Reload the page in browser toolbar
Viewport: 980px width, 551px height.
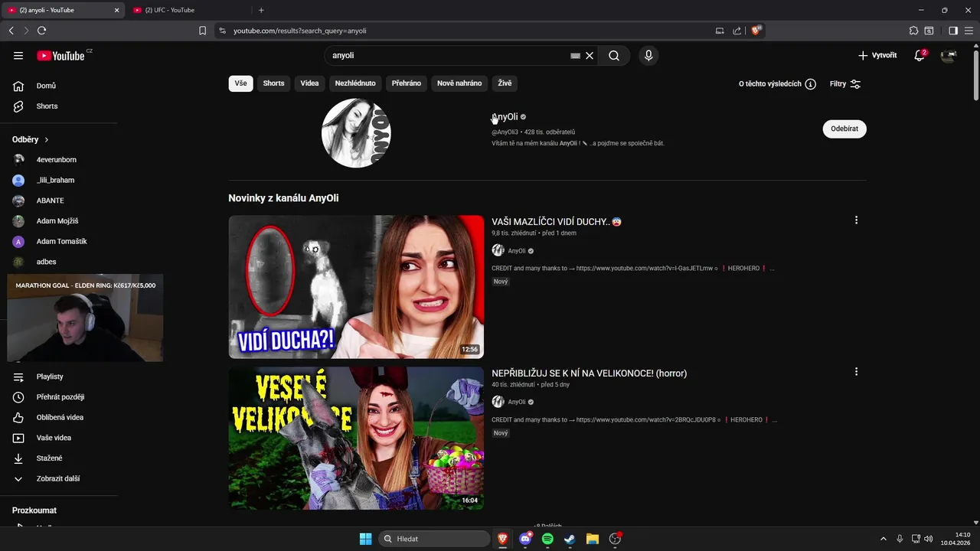point(41,31)
